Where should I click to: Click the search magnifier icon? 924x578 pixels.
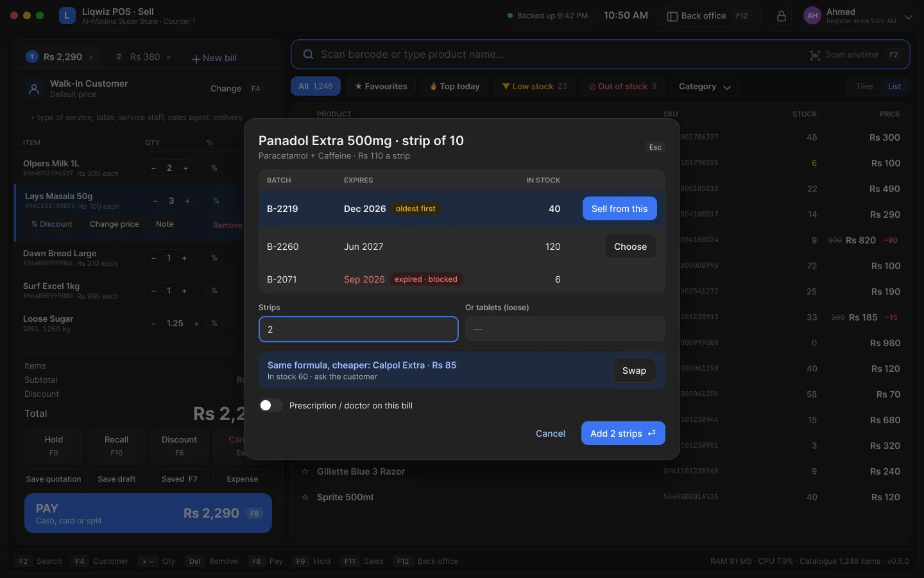tap(308, 55)
